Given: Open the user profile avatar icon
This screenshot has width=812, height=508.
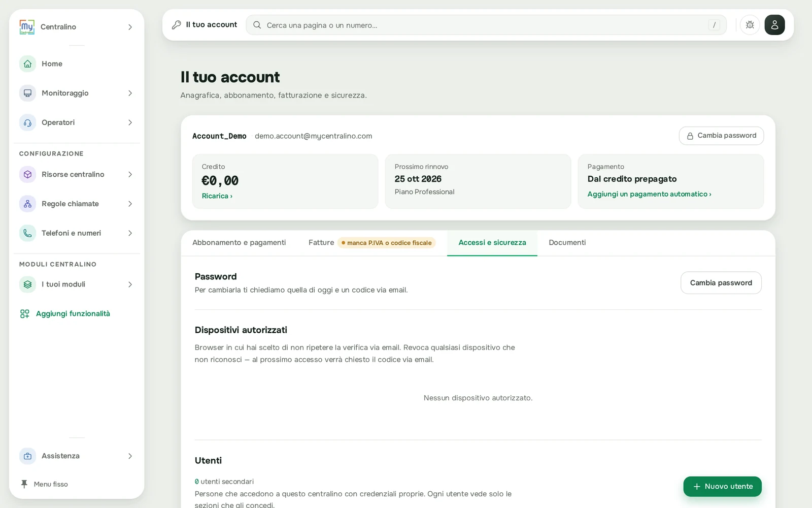Looking at the screenshot, I should click(x=774, y=25).
